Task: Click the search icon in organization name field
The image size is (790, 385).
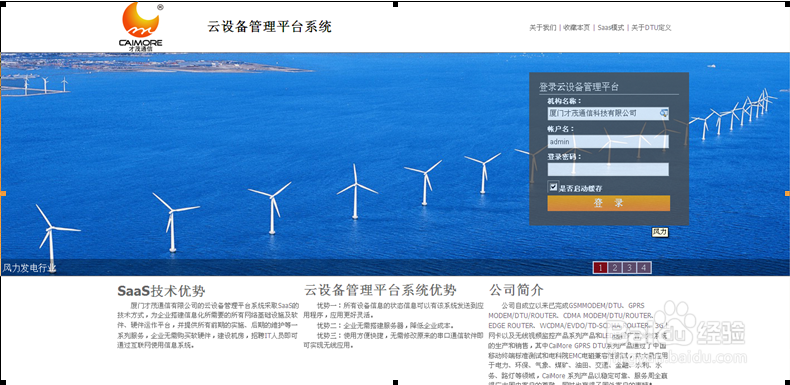Action: point(664,113)
